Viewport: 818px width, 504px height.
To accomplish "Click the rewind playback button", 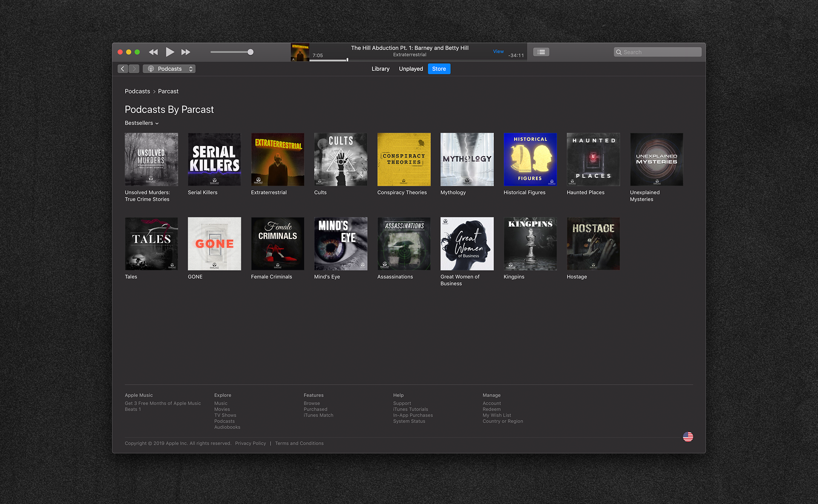I will click(x=153, y=52).
